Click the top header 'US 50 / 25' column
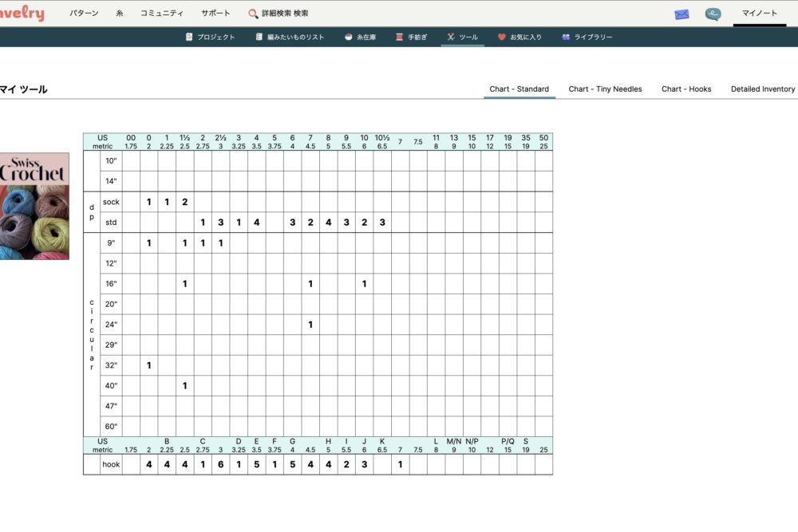 point(543,142)
